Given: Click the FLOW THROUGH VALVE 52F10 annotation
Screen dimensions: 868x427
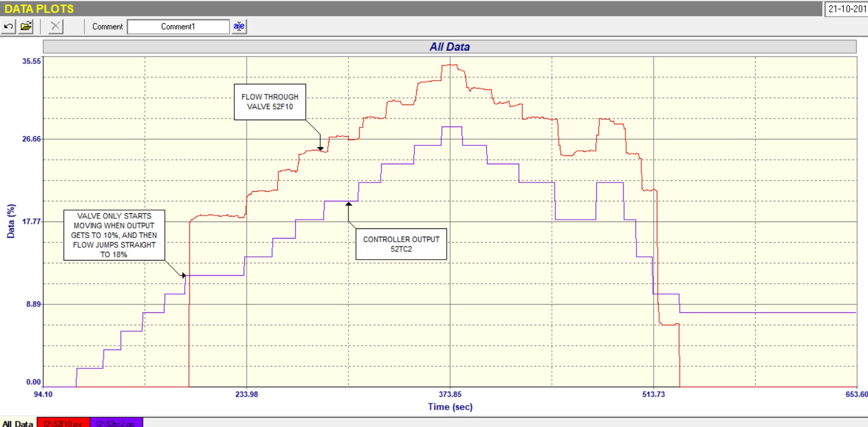Looking at the screenshot, I should pos(269,102).
